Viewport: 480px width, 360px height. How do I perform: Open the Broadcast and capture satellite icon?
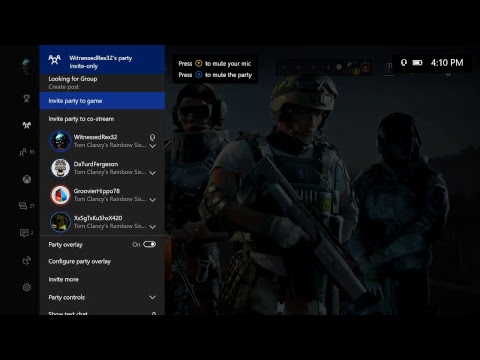click(x=27, y=260)
